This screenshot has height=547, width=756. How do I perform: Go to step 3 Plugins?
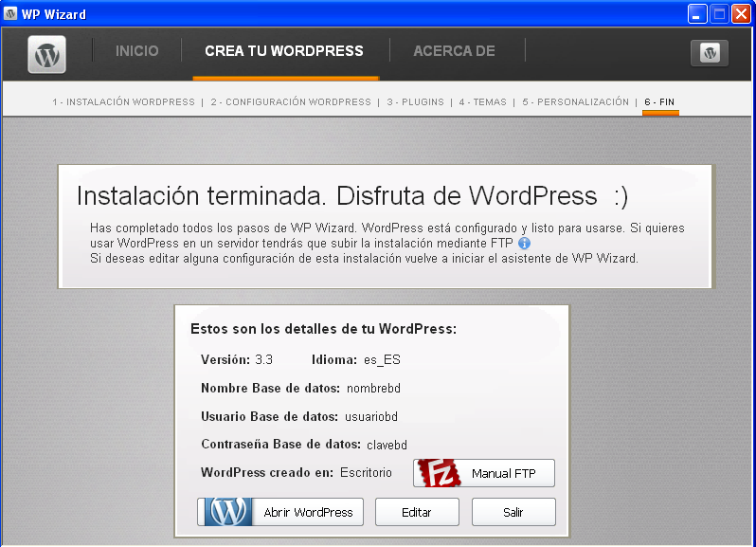pyautogui.click(x=415, y=102)
